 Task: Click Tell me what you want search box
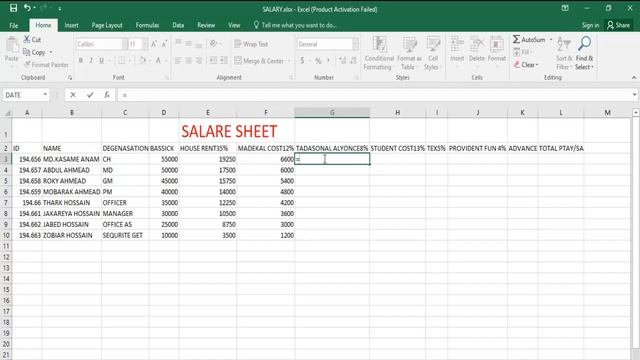(296, 25)
